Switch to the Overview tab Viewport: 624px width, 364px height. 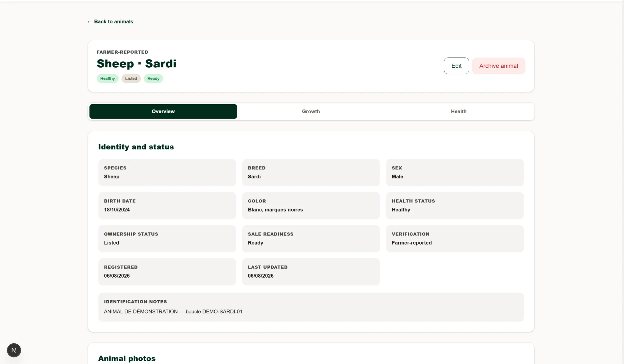point(163,111)
